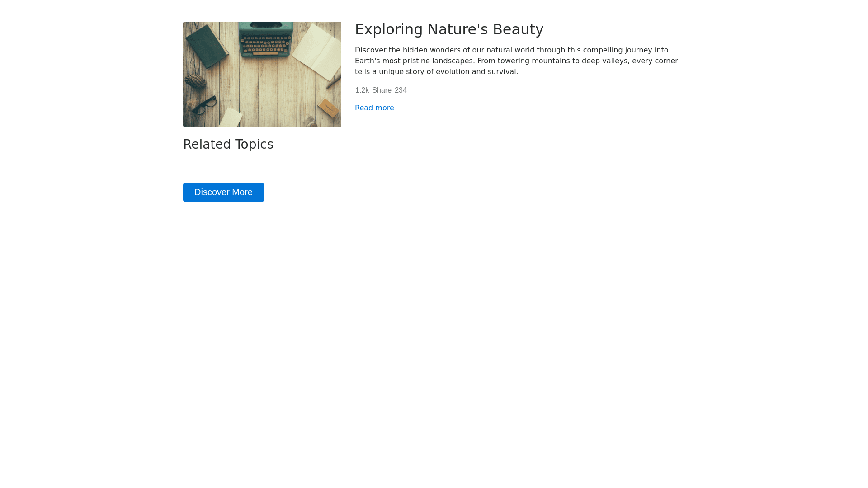The height and width of the screenshot is (488, 868).
Task: Click the paper sheet at photo bottom
Action: 231,118
